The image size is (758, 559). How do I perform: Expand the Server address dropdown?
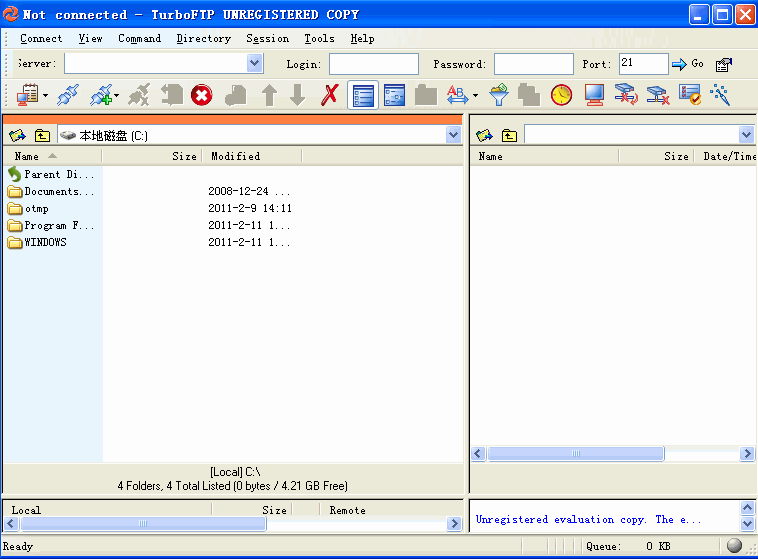[254, 64]
